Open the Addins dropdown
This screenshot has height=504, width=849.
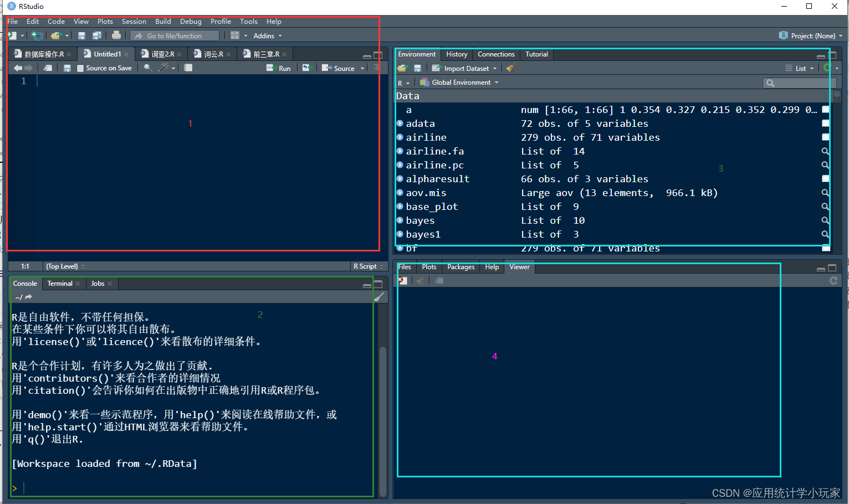coord(268,35)
